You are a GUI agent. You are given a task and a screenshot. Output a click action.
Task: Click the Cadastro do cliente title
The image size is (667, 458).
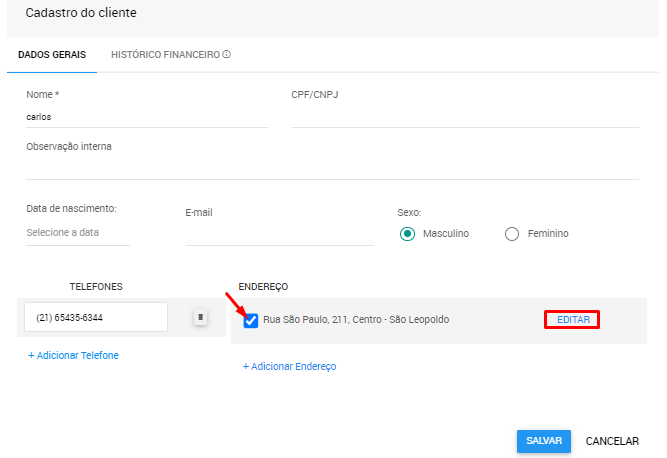point(81,13)
